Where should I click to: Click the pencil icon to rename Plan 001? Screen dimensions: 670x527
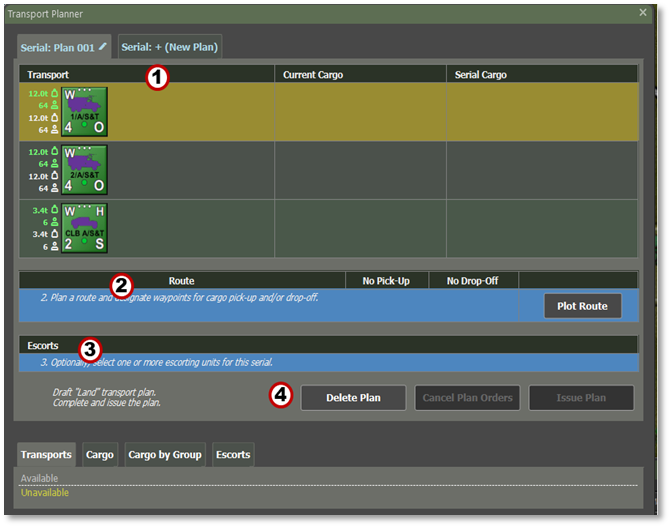[102, 46]
